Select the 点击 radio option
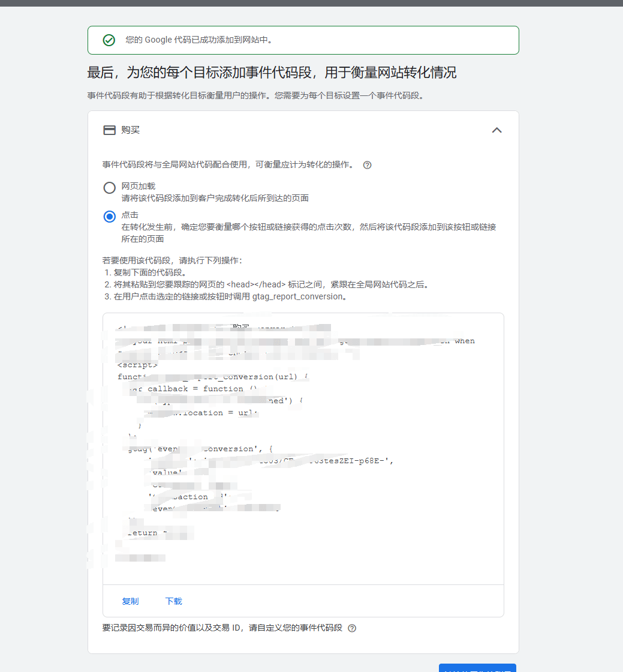 coord(110,217)
